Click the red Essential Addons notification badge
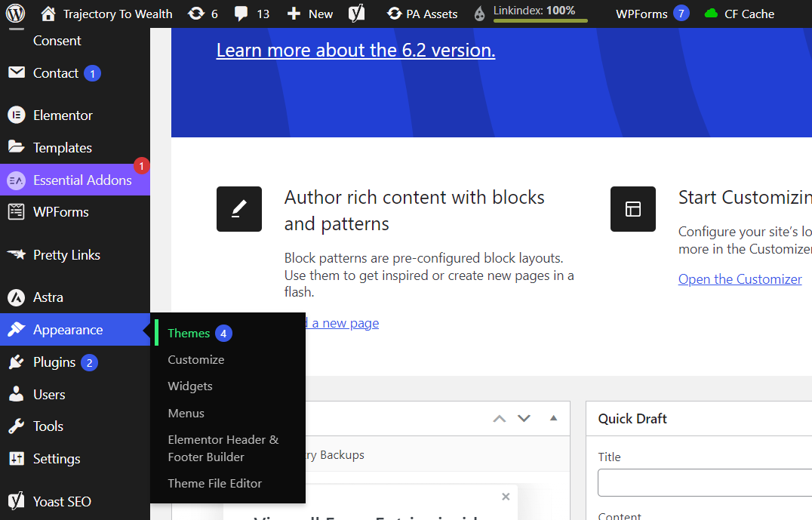 [141, 166]
